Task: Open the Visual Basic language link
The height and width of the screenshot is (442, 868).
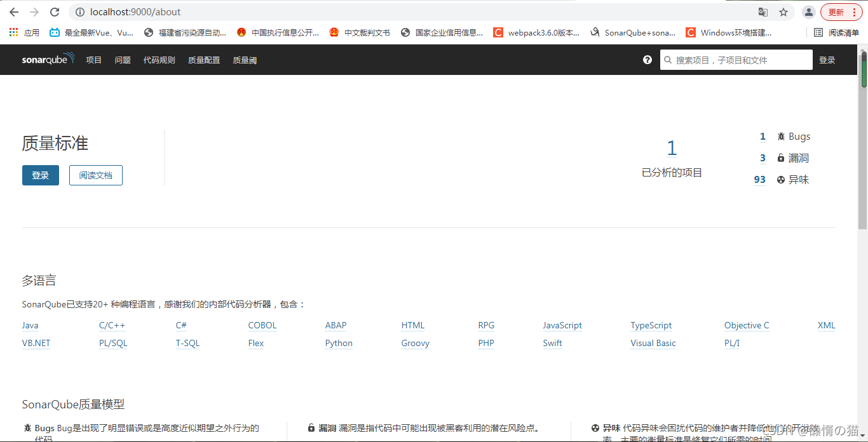Action: click(x=653, y=343)
